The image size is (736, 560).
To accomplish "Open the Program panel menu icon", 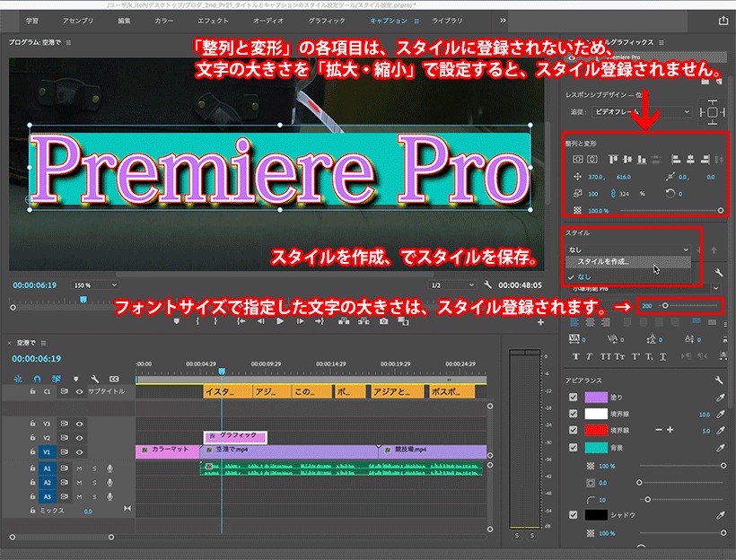I will click(68, 42).
